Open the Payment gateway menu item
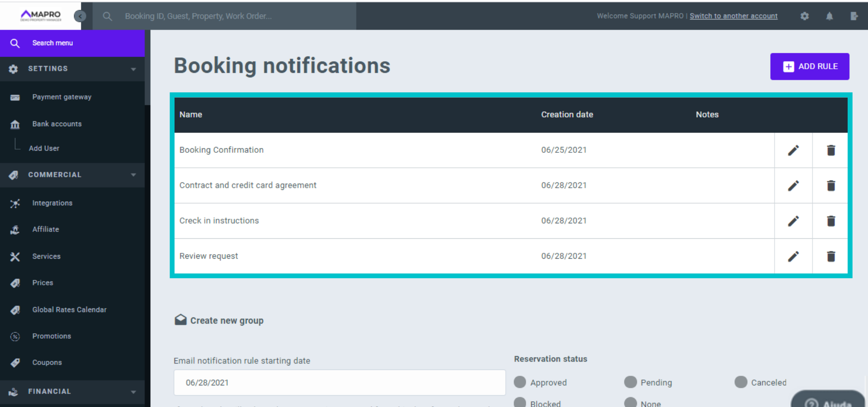This screenshot has width=868, height=407. [61, 97]
